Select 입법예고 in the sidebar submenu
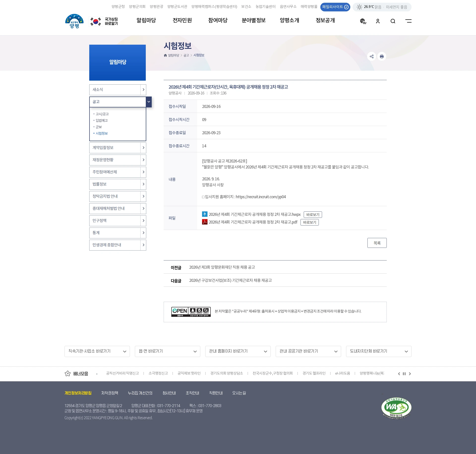Viewport: 476px width, 454px height. pos(102,121)
